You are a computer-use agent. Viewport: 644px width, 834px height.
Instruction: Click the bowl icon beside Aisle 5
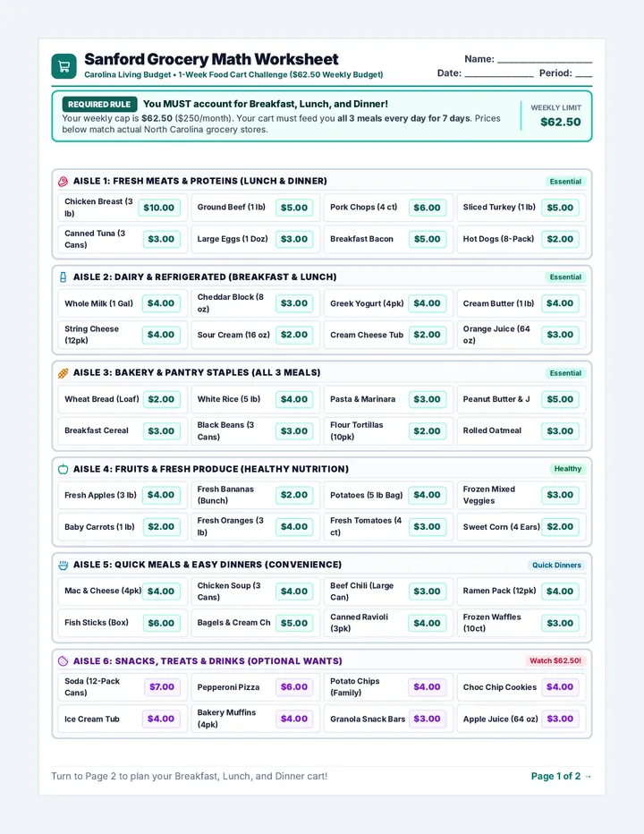coord(63,565)
